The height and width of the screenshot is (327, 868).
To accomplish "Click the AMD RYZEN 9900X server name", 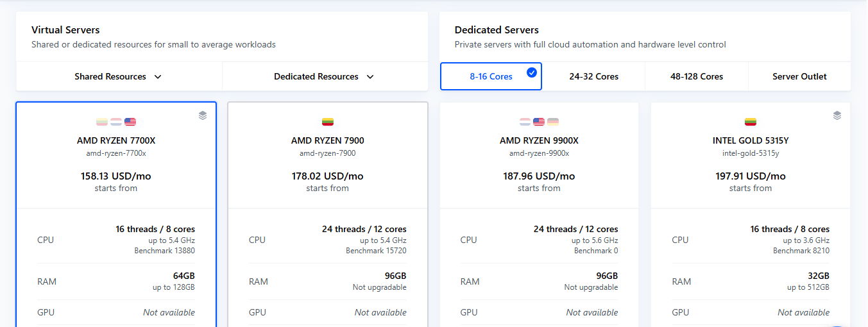I will click(x=539, y=140).
